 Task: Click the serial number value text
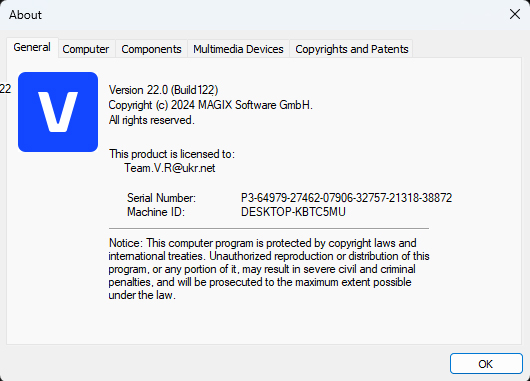click(x=346, y=198)
